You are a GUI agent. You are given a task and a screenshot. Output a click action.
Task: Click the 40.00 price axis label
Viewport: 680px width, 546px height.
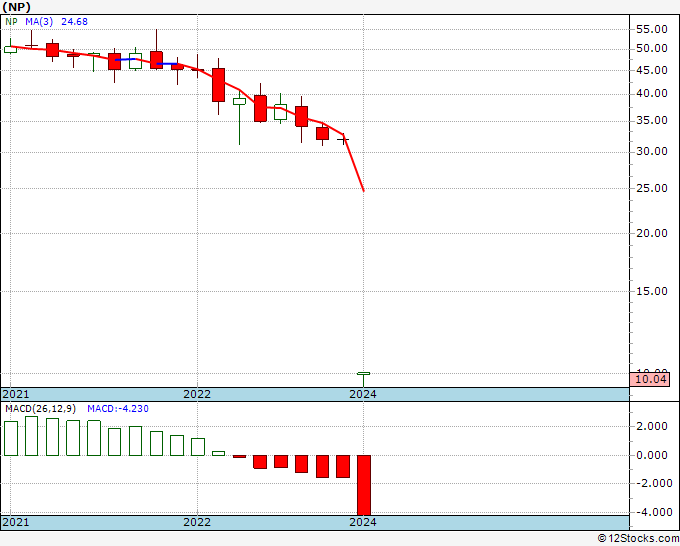coord(651,93)
